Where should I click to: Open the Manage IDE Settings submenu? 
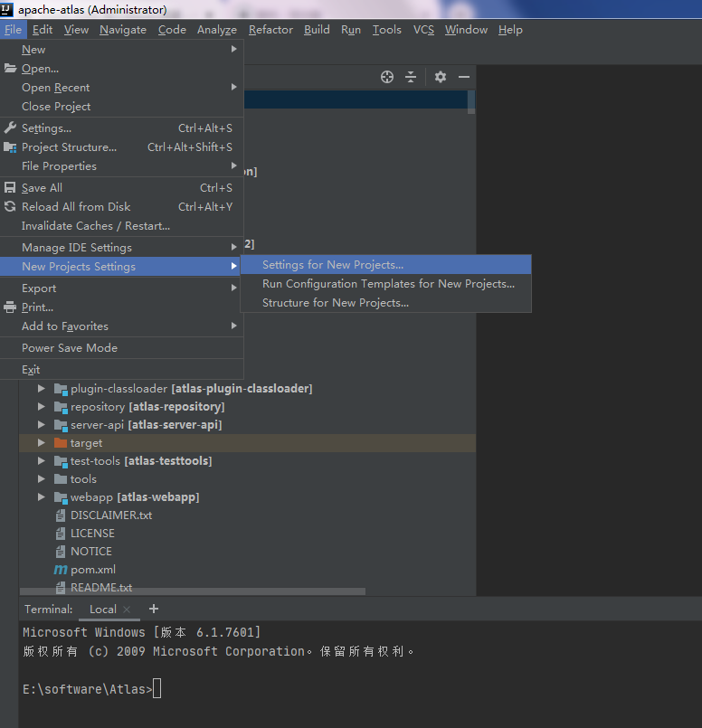click(121, 248)
